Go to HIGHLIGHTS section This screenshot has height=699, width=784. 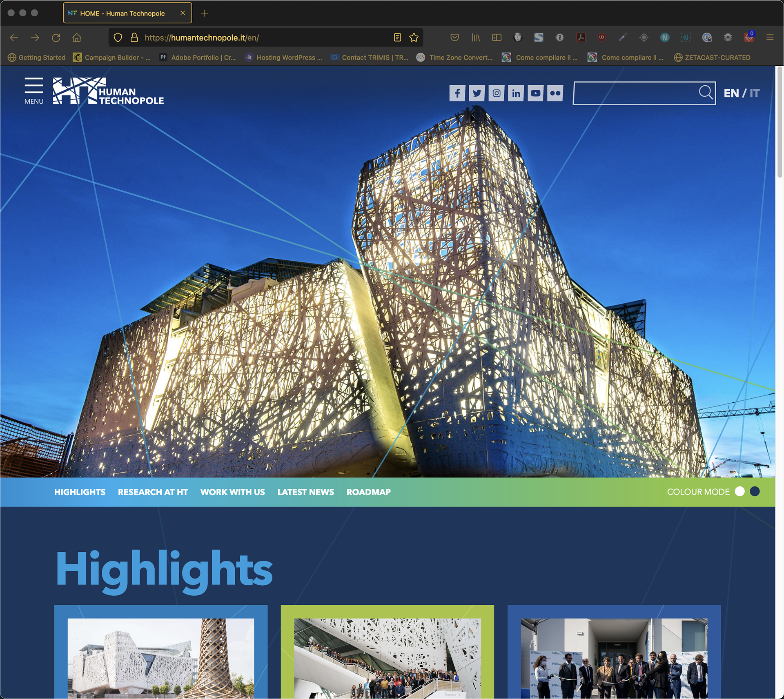click(80, 492)
